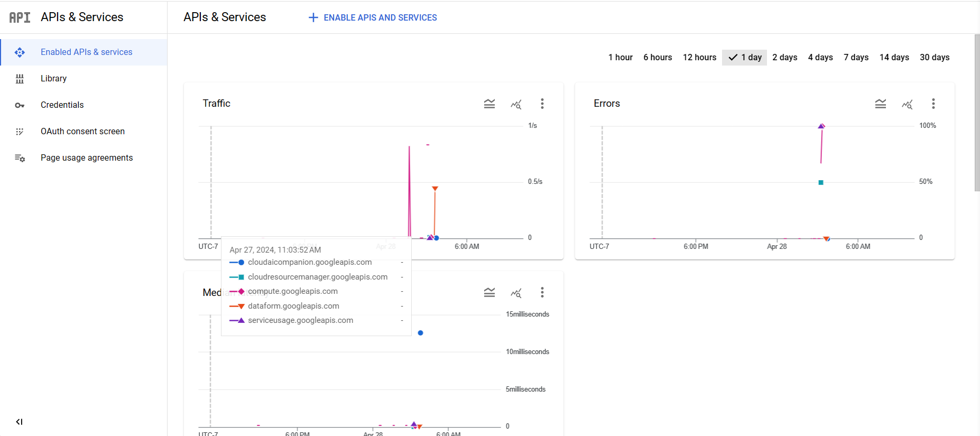Viewport: 980px width, 436px height.
Task: Click the purple triangle at 100% in Errors
Action: [821, 126]
